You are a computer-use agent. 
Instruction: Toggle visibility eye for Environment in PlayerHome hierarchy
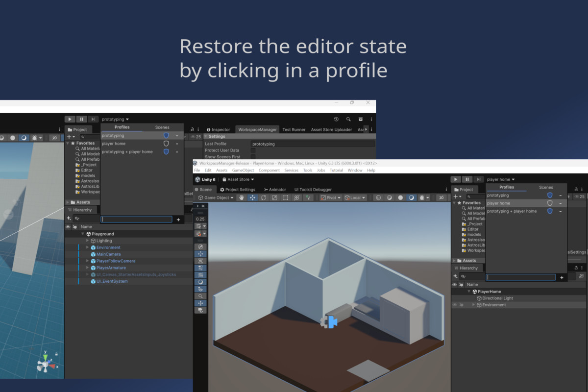(x=454, y=305)
